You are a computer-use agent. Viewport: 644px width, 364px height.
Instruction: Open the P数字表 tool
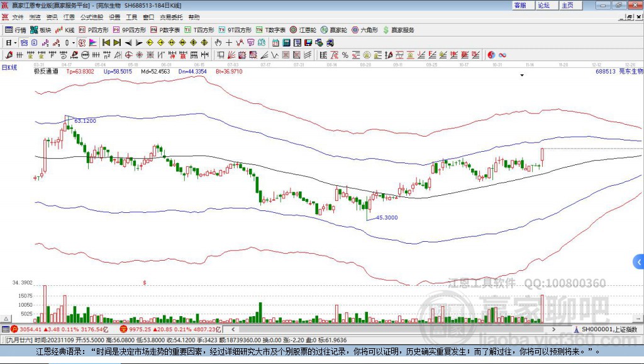(x=165, y=30)
